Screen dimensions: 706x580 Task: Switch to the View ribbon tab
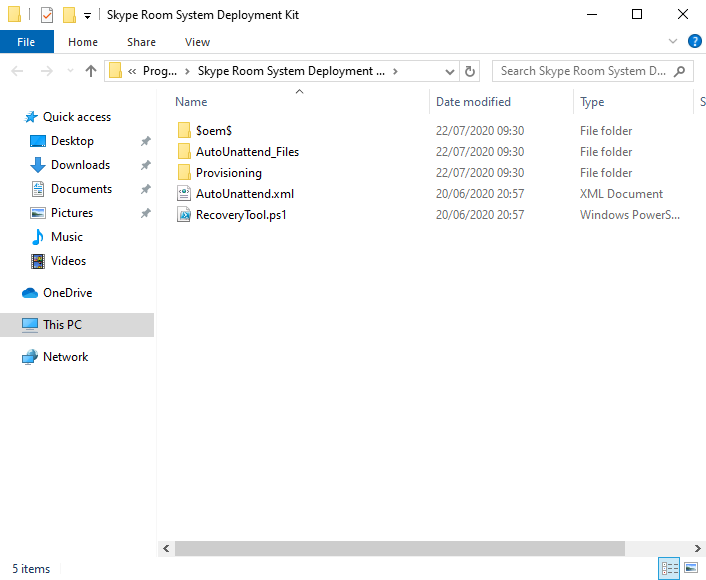click(x=197, y=42)
